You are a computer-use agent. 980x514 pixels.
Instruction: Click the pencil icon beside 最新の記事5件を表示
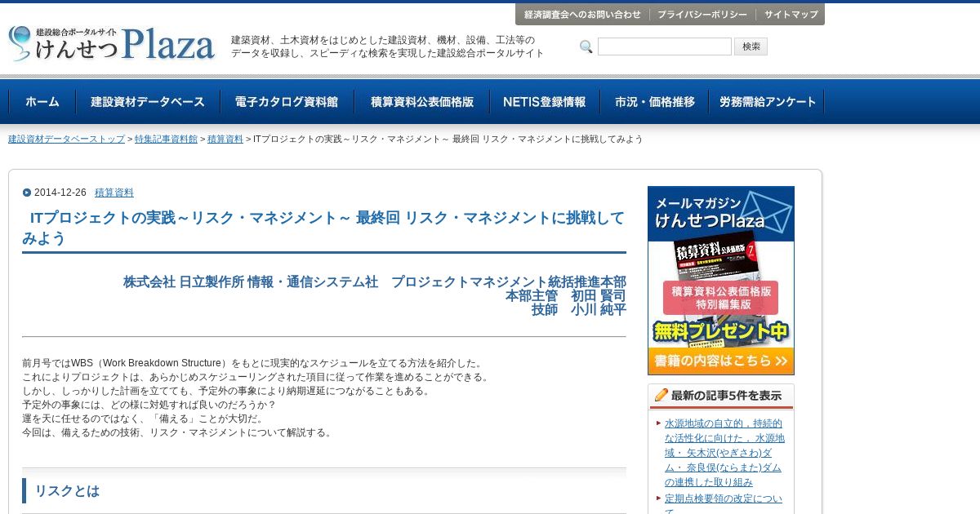pyautogui.click(x=661, y=395)
